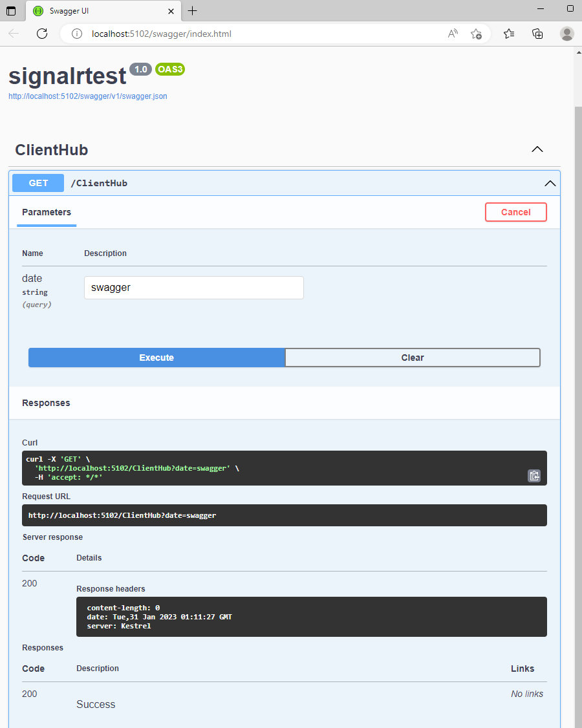Screen dimensions: 582x728
Task: Click the 'Success' description text
Action: coord(96,704)
